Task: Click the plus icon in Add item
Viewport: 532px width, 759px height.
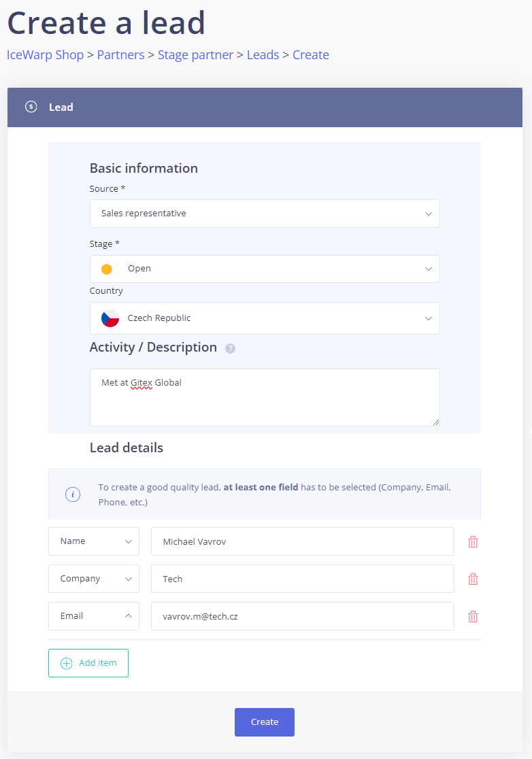Action: 66,663
